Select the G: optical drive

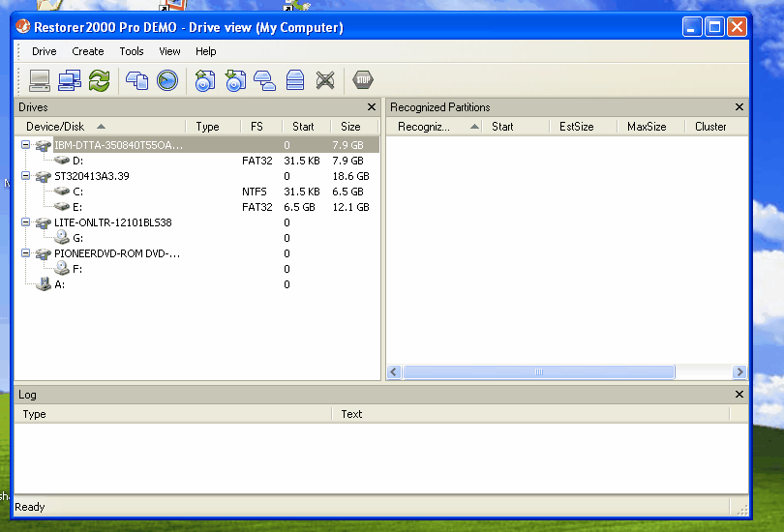(197, 238)
